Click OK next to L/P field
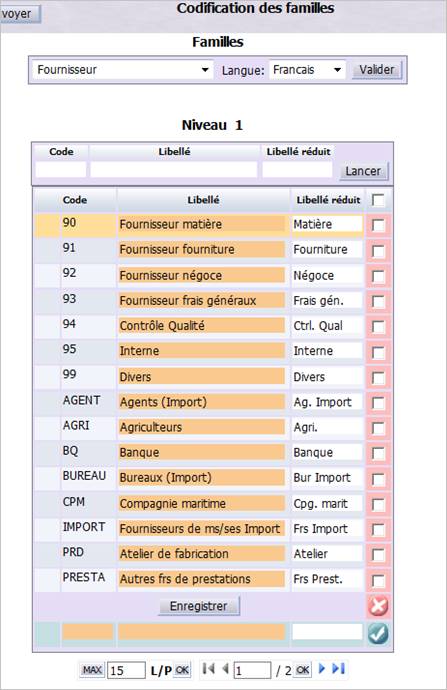 182,670
